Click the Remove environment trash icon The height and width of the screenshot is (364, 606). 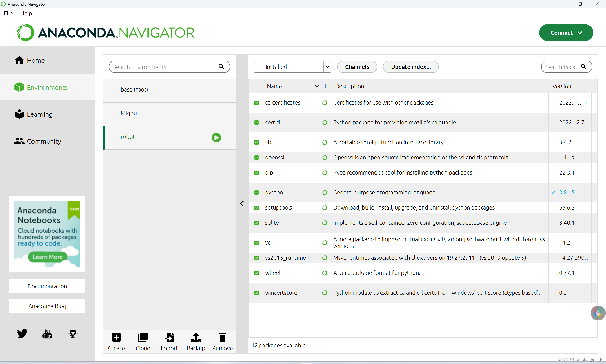click(222, 337)
